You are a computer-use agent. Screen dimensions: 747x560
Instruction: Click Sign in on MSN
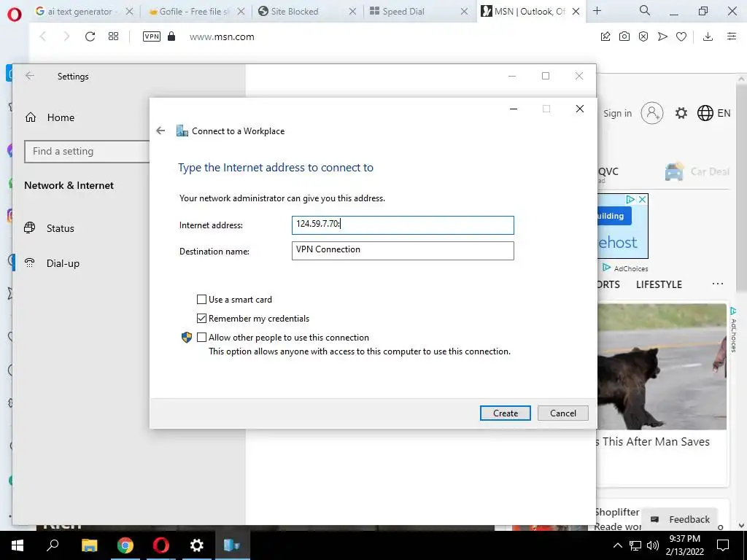coord(617,113)
